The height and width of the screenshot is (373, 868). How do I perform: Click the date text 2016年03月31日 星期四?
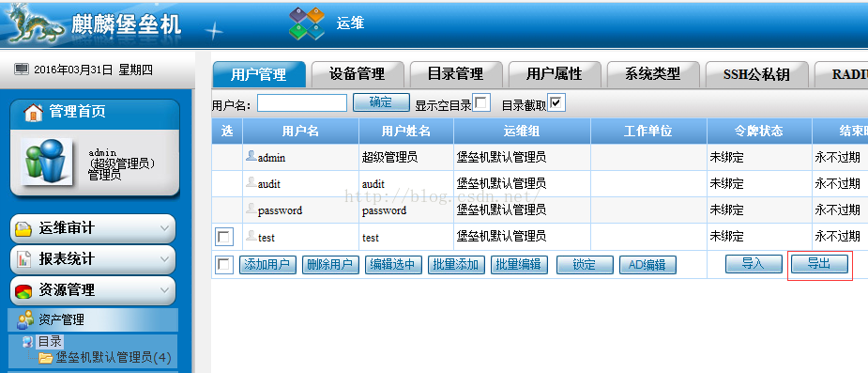click(x=93, y=70)
